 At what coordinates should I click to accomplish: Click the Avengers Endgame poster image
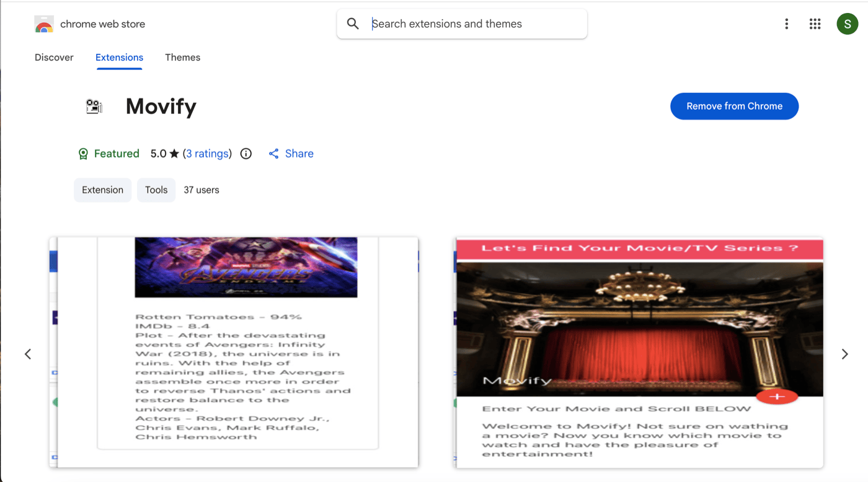coord(246,267)
